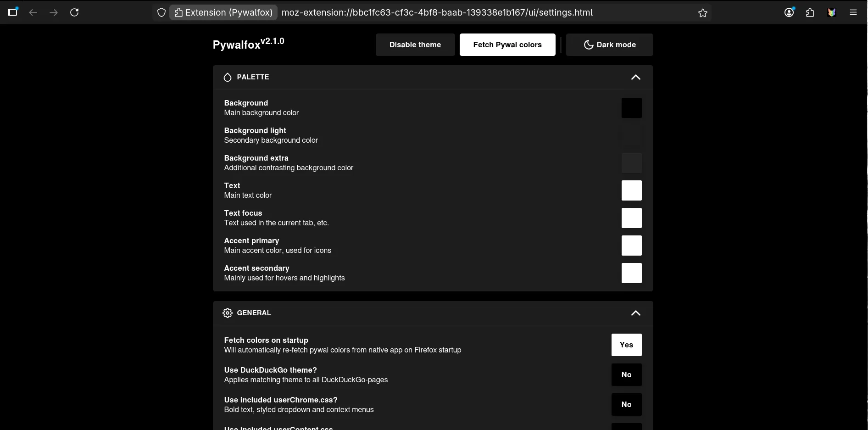Collapse the Palette section chevron

[x=635, y=77]
